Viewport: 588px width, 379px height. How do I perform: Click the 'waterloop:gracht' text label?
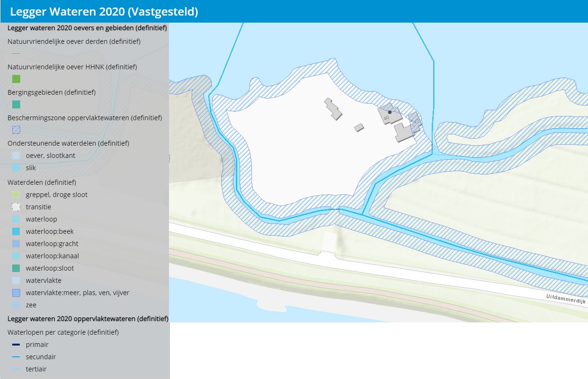(52, 244)
